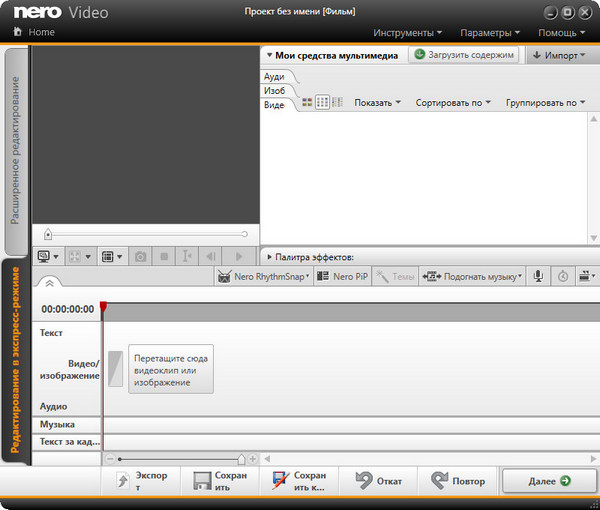600x510 pixels.
Task: Click the Далее next button
Action: point(549,481)
